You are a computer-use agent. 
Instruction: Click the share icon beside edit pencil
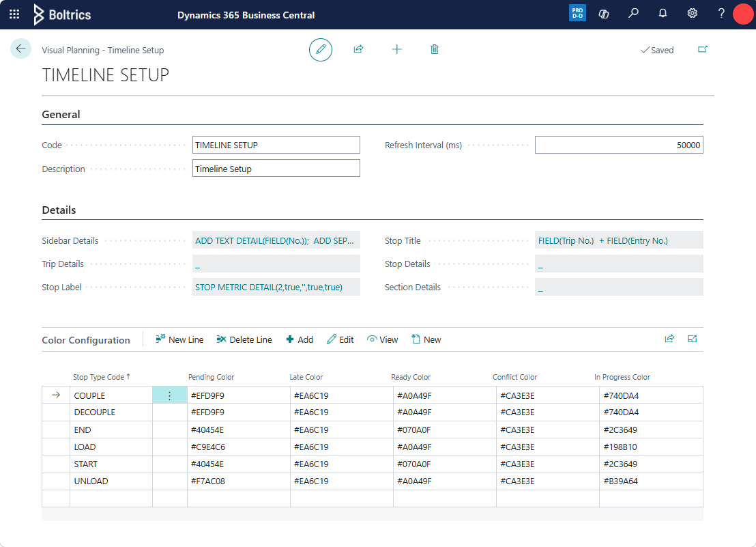coord(358,49)
